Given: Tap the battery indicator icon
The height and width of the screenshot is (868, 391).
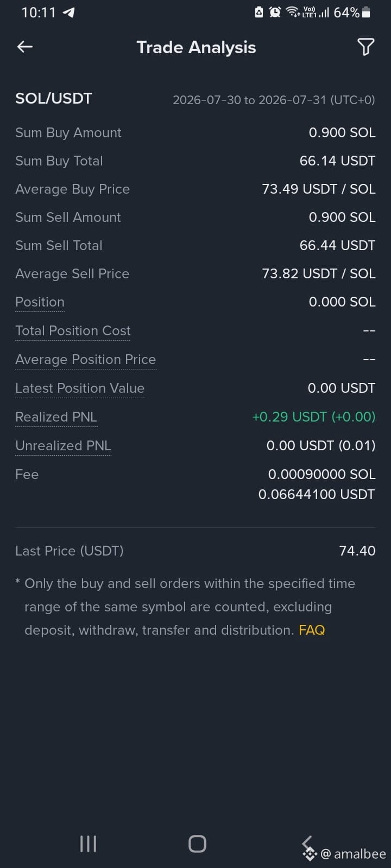Looking at the screenshot, I should point(366,12).
